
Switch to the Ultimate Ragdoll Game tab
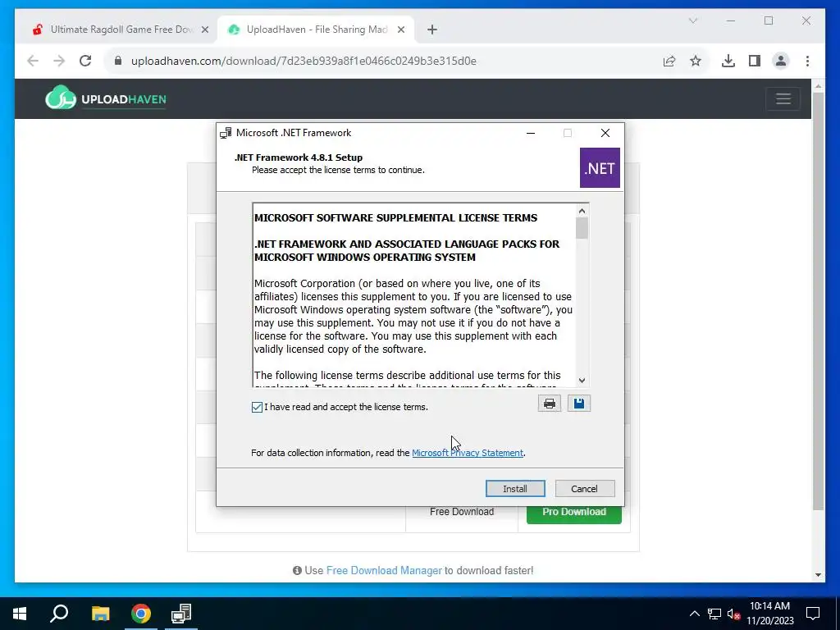[x=121, y=30]
